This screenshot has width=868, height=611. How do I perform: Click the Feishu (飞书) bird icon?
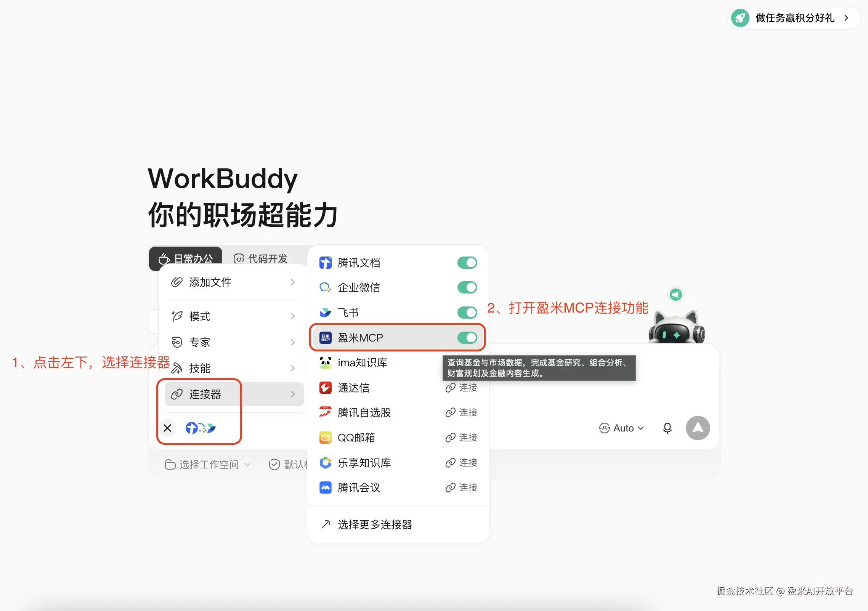[x=325, y=313]
